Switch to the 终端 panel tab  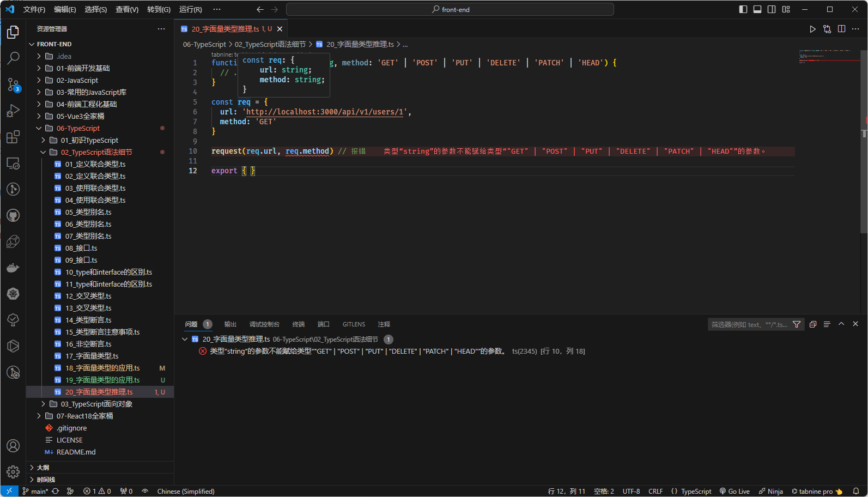pyautogui.click(x=298, y=324)
